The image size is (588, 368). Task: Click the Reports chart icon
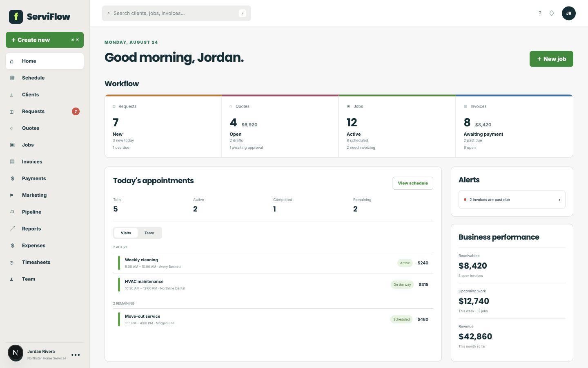[x=13, y=229]
